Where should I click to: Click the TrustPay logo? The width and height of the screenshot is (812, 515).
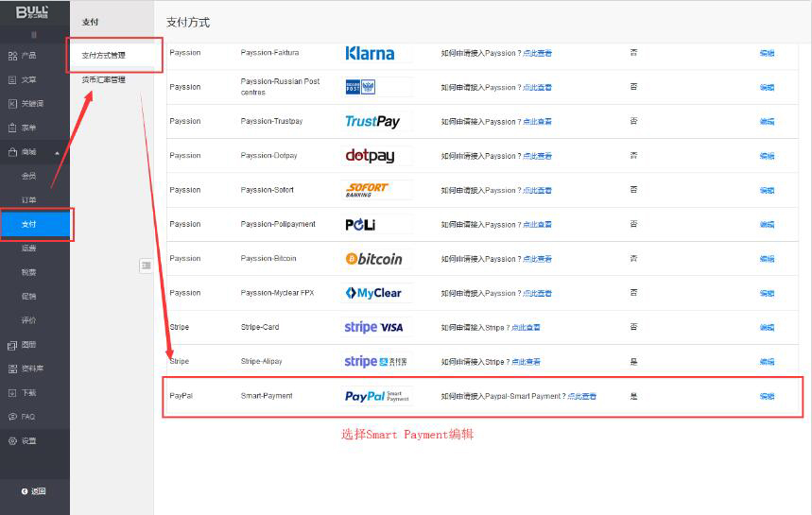point(372,122)
